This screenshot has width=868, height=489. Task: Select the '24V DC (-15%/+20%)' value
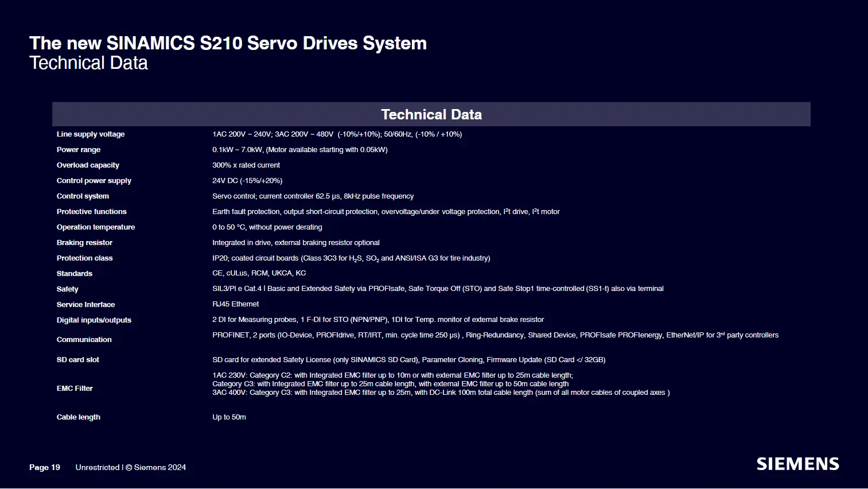point(247,181)
